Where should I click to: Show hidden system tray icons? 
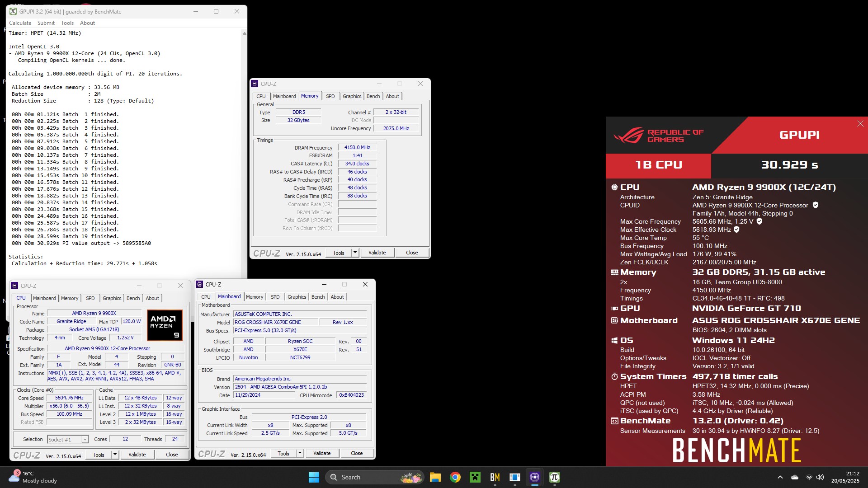780,477
